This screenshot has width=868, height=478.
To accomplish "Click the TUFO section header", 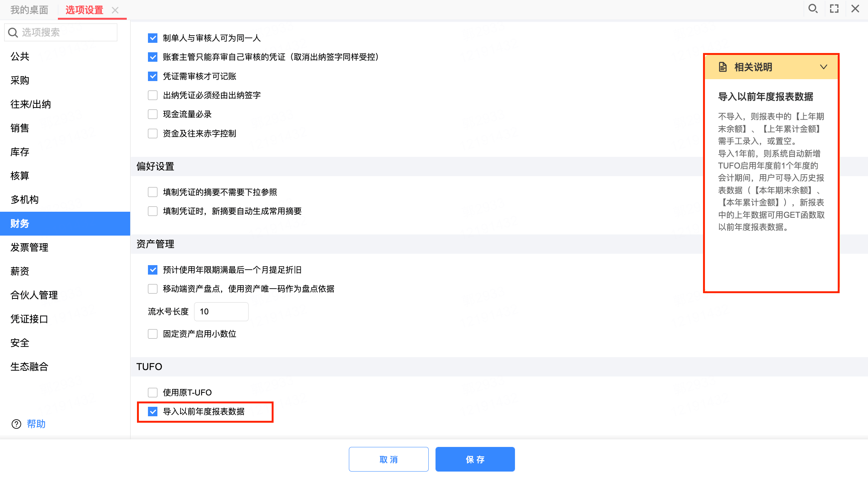I will (x=149, y=367).
